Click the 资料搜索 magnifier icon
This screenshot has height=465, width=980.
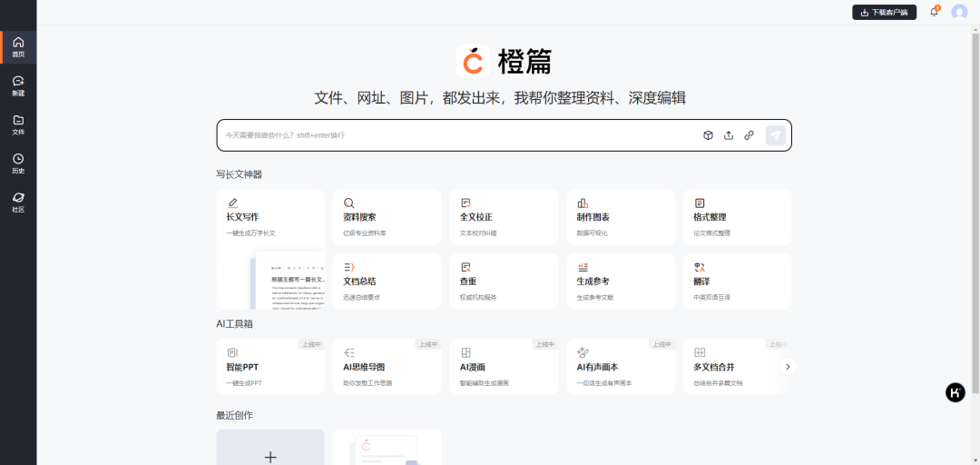[349, 203]
